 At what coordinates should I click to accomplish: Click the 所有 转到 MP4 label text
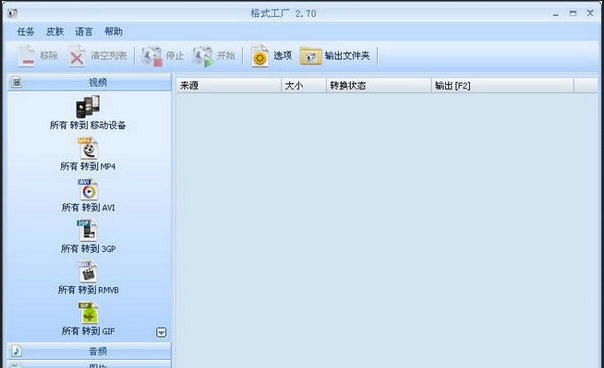tap(88, 166)
